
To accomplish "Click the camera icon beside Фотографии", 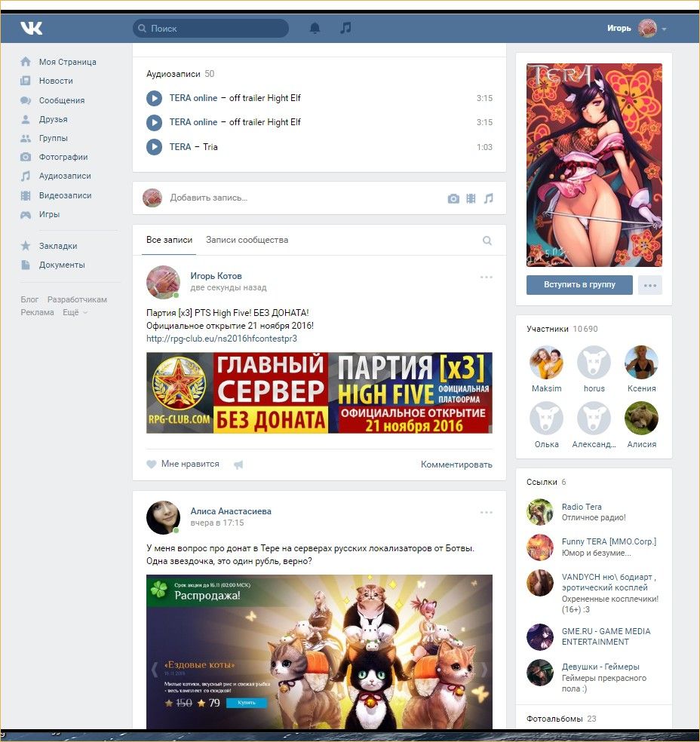I will (x=26, y=157).
